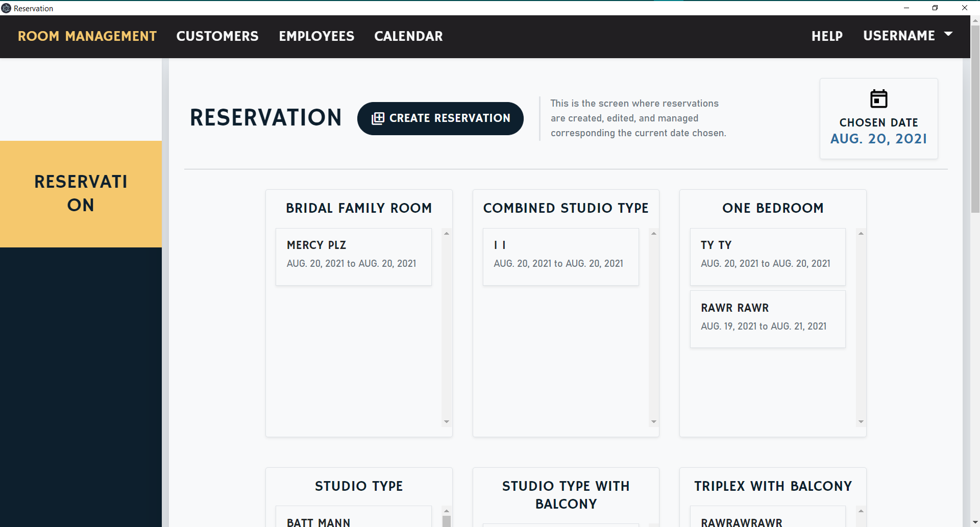Click the Username menu label
980x527 pixels.
click(899, 36)
